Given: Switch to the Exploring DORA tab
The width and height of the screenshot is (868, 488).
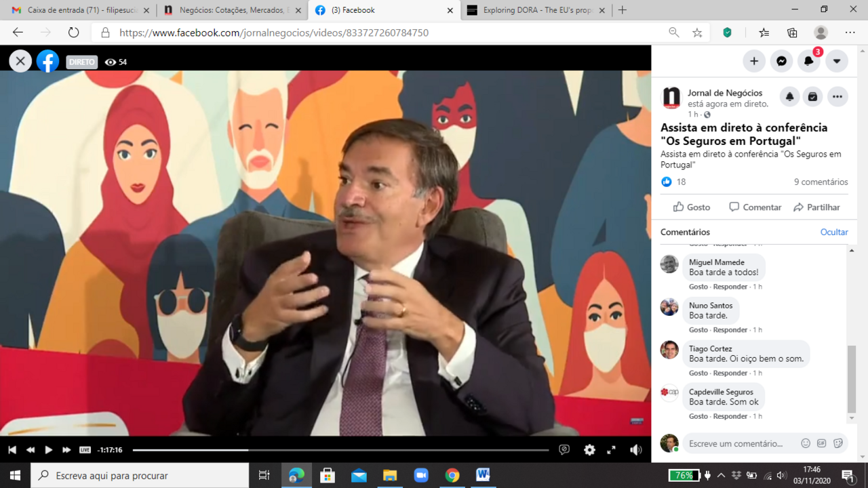Looking at the screenshot, I should click(536, 10).
